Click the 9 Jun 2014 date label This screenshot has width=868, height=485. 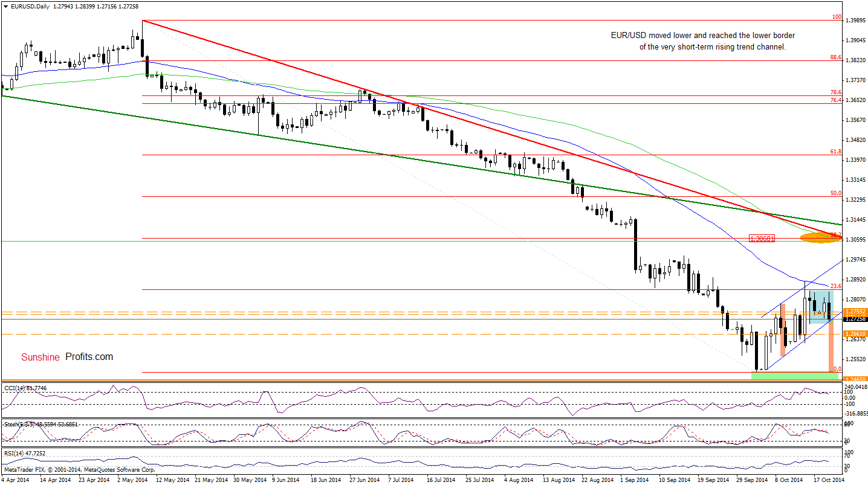pos(286,480)
